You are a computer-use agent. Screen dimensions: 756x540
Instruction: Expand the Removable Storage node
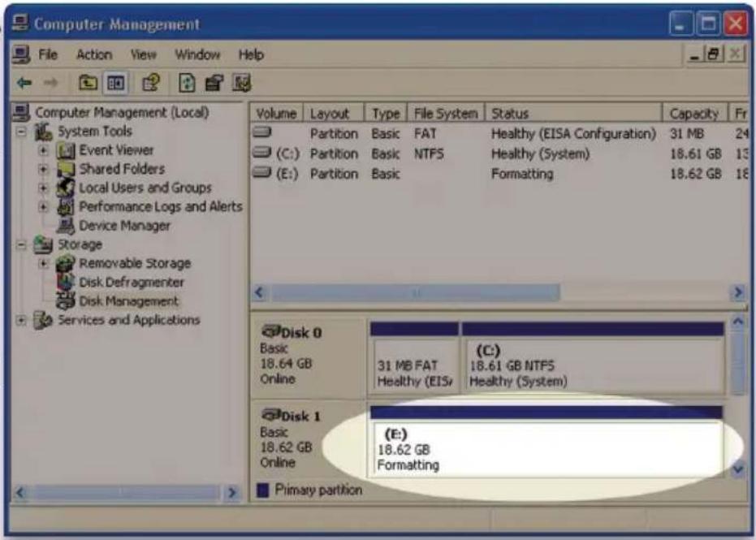point(43,263)
